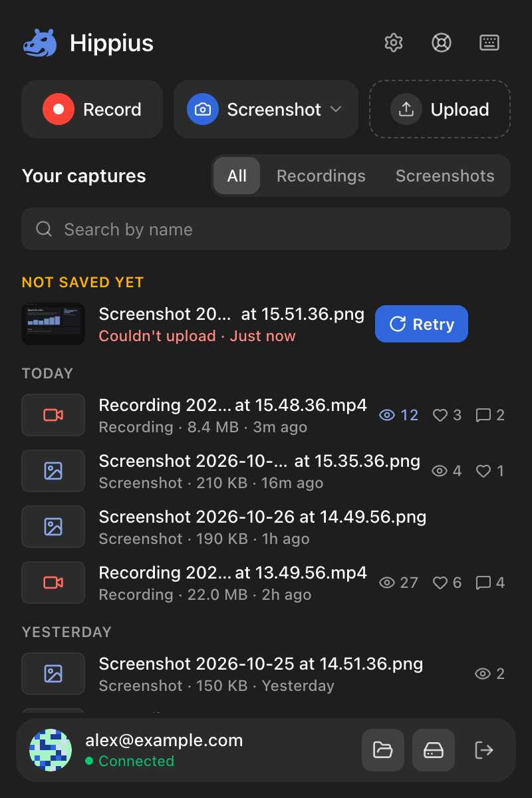Open Screenshot at 15.51.36.png file name
This screenshot has width=532, height=798.
coord(231,314)
